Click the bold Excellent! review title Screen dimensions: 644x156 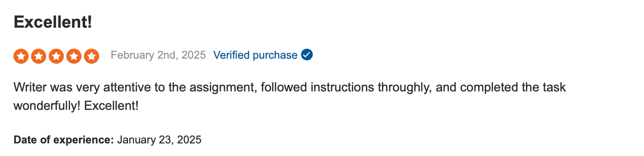(x=53, y=22)
